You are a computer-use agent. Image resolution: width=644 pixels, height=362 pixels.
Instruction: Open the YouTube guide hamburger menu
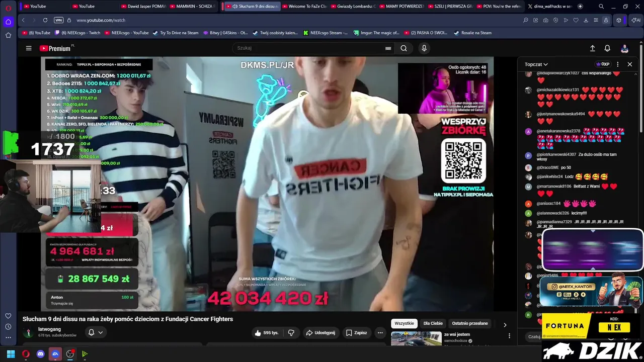click(29, 48)
